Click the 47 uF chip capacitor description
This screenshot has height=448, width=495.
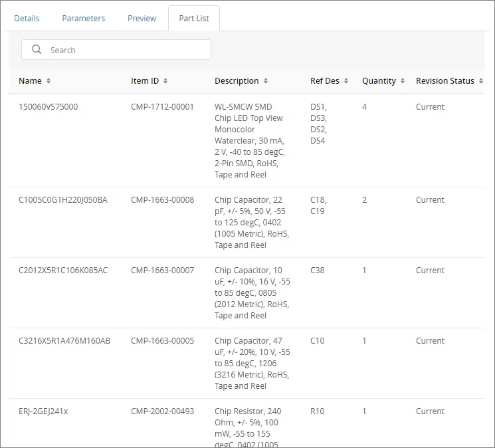pyautogui.click(x=252, y=363)
